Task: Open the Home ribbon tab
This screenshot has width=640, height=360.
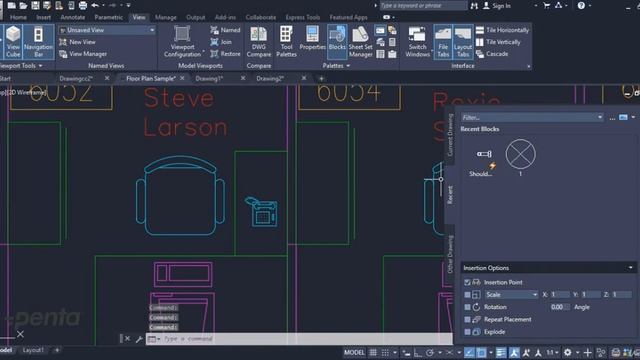Action: click(18, 17)
